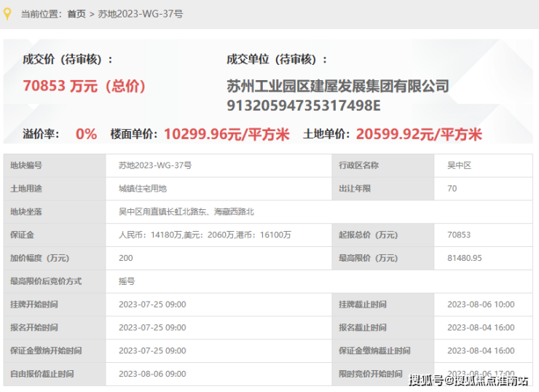The image size is (539, 392).
Task: Click the 吴中区 district cell
Action: 459,165
